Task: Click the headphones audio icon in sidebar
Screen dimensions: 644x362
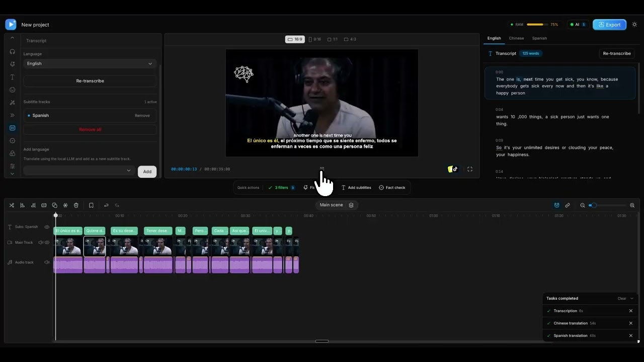Action: pyautogui.click(x=12, y=51)
